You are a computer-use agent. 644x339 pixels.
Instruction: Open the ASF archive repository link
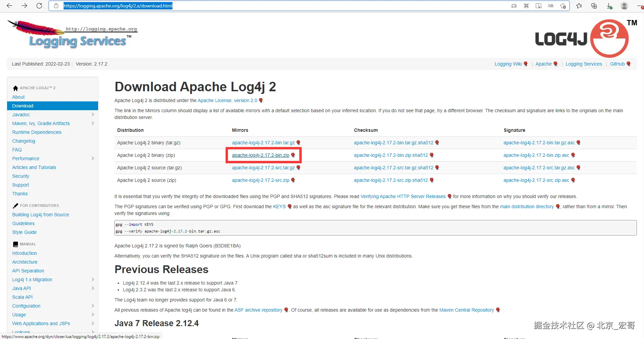258,310
